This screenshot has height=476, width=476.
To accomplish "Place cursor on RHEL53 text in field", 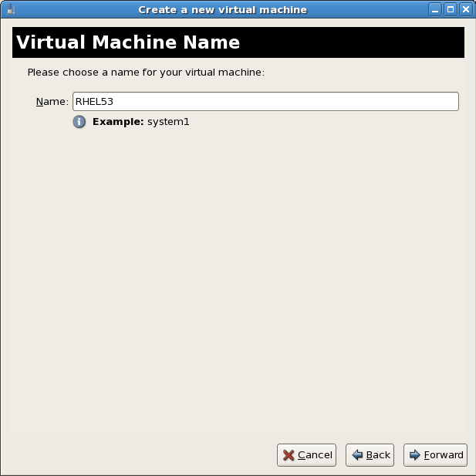I will 94,102.
